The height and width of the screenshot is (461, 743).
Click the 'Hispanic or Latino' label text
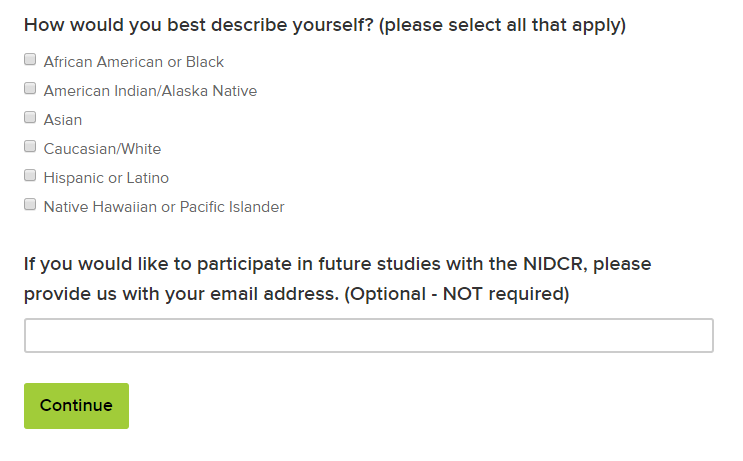106,178
